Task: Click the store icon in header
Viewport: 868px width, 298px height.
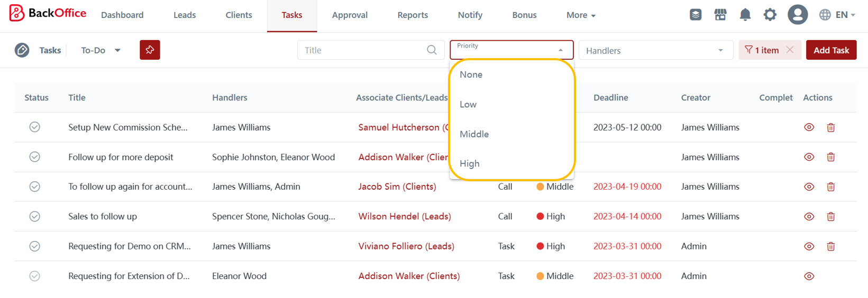Action: 720,15
